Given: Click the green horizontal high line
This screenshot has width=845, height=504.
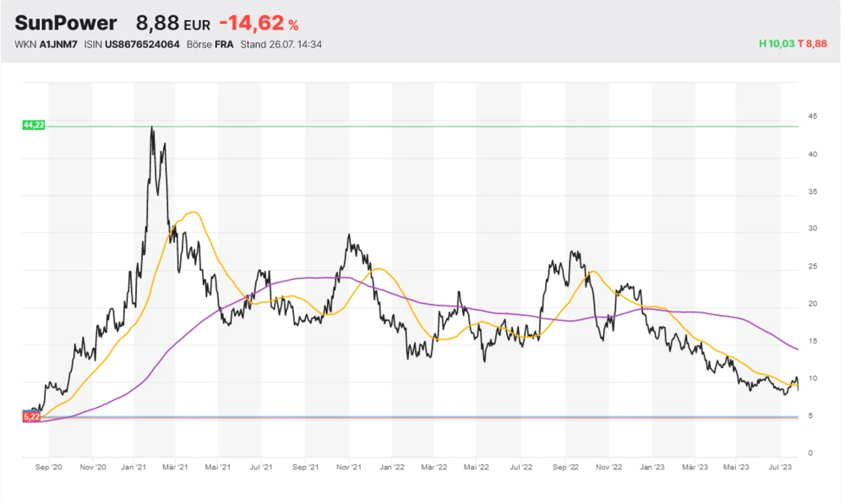Looking at the screenshot, I should 422,127.
